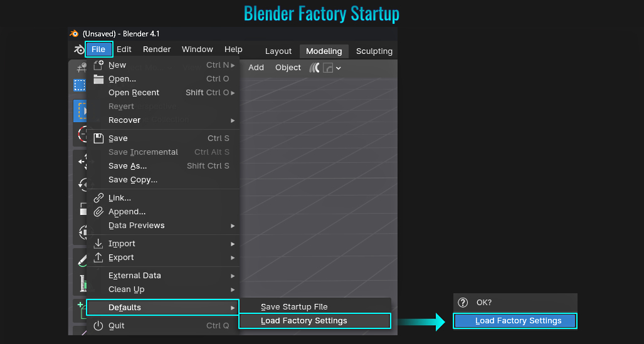This screenshot has height=344, width=644.
Task: Switch to the Layout workspace tab
Action: (278, 51)
